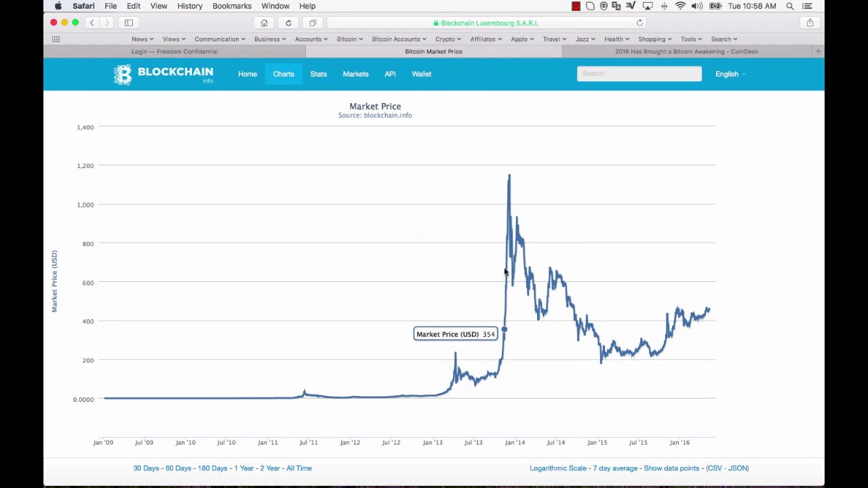Expand the Communication bookmarks folder
This screenshot has height=488, width=868.
[x=220, y=39]
